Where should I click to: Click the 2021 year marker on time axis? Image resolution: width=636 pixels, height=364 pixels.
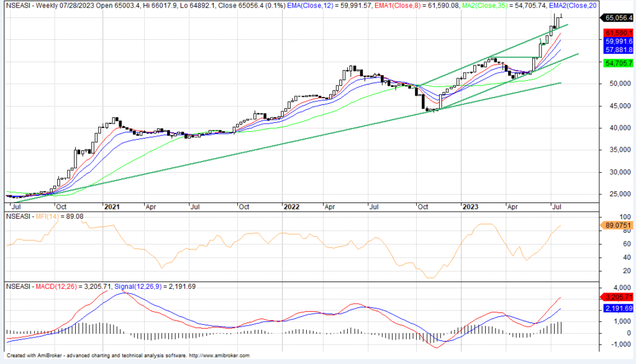click(x=112, y=205)
